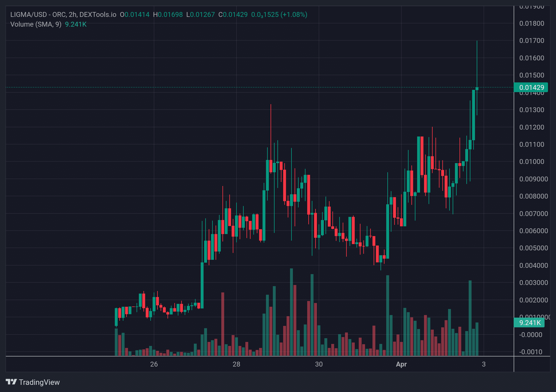Click the -0.0000 price axis label
The image size is (556, 392).
click(x=531, y=335)
